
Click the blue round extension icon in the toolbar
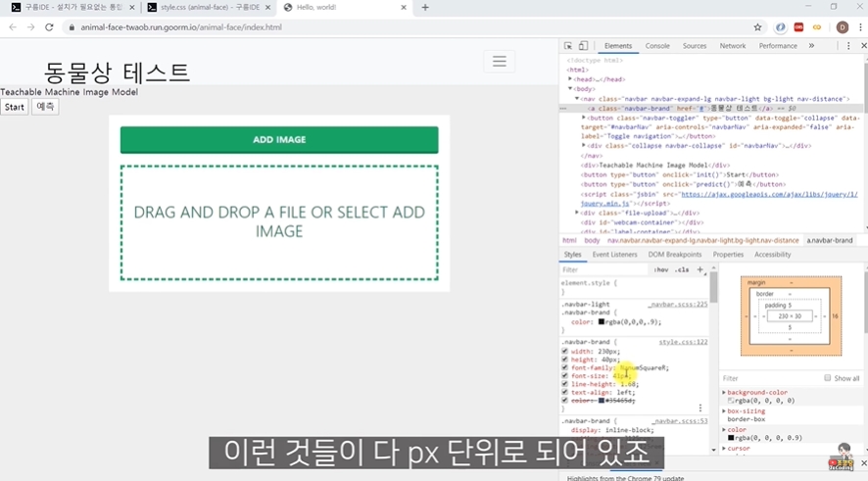[780, 27]
